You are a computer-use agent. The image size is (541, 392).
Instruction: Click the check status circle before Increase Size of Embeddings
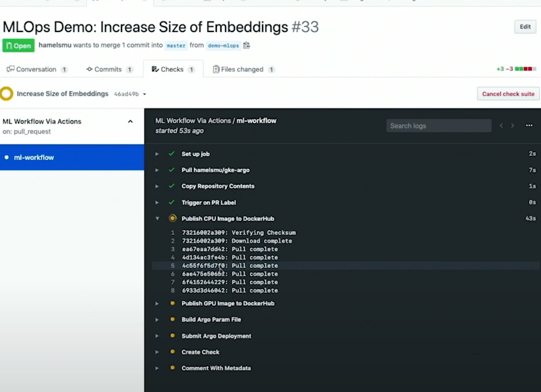point(6,94)
